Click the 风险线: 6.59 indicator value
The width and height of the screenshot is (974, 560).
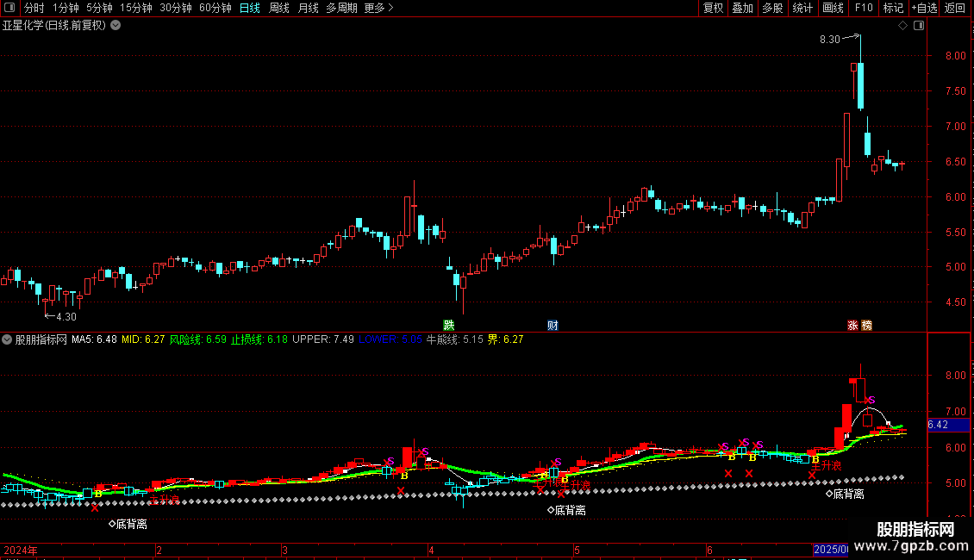tap(198, 339)
